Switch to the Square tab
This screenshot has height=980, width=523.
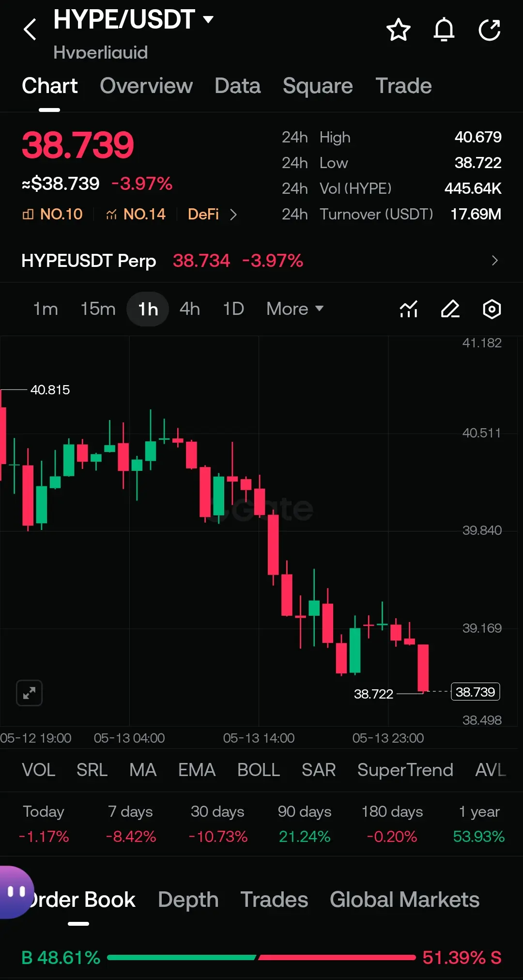(318, 86)
